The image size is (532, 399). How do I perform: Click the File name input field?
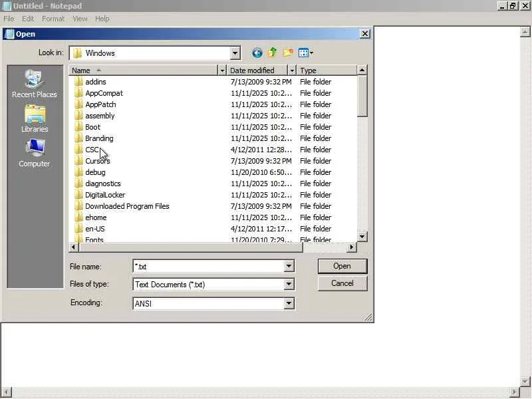tap(209, 267)
